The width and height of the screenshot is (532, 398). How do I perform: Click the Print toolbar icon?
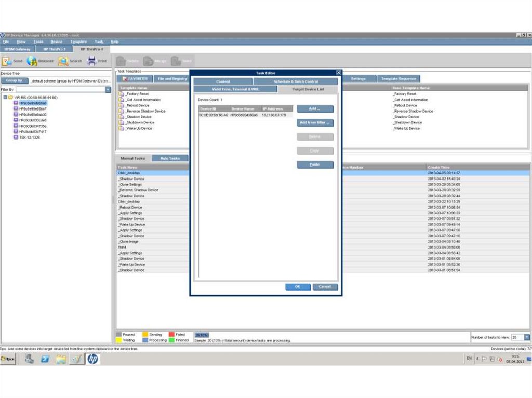click(x=91, y=61)
